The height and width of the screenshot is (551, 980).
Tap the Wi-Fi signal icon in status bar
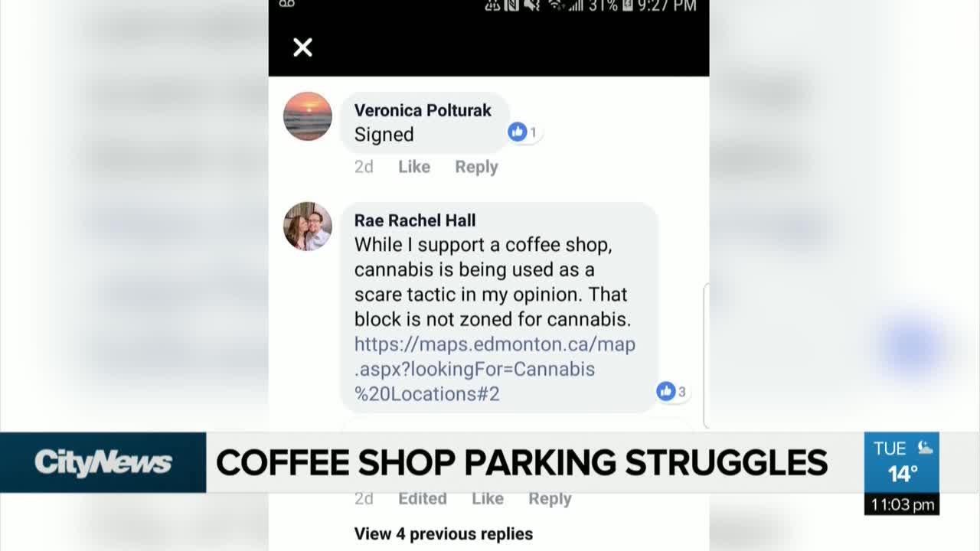point(557,5)
